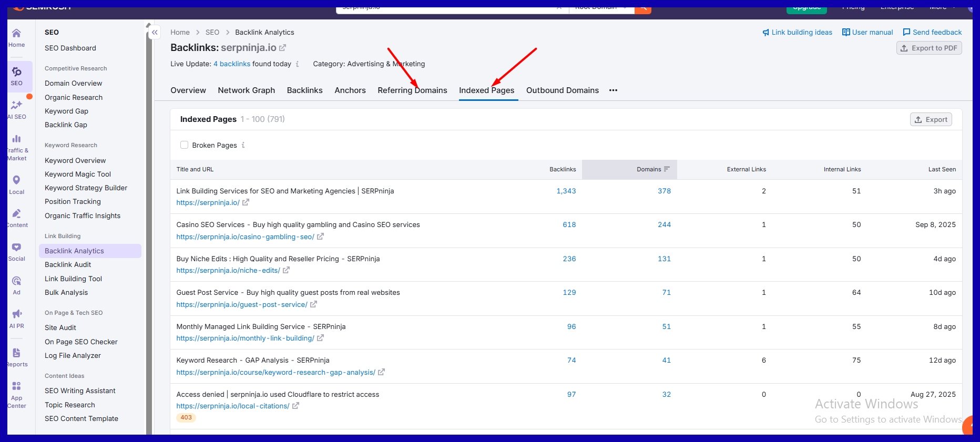Open the Link building ideas link
The width and height of the screenshot is (980, 442).
click(797, 33)
